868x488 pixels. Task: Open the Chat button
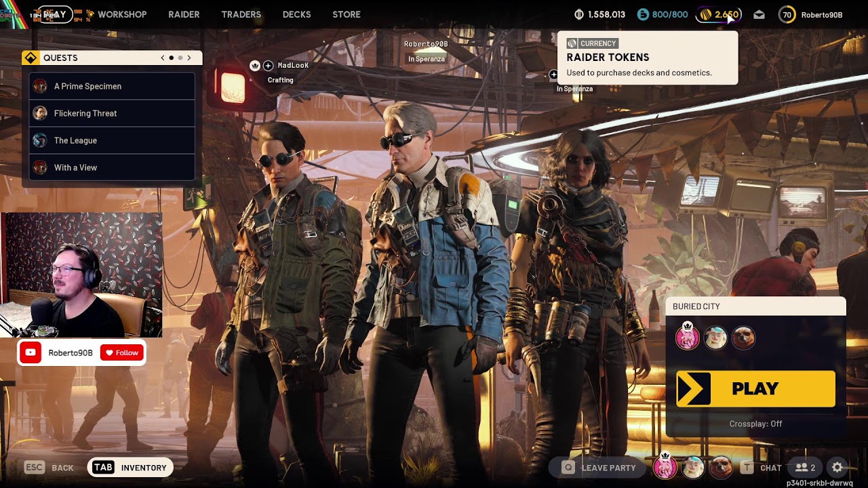coord(762,468)
